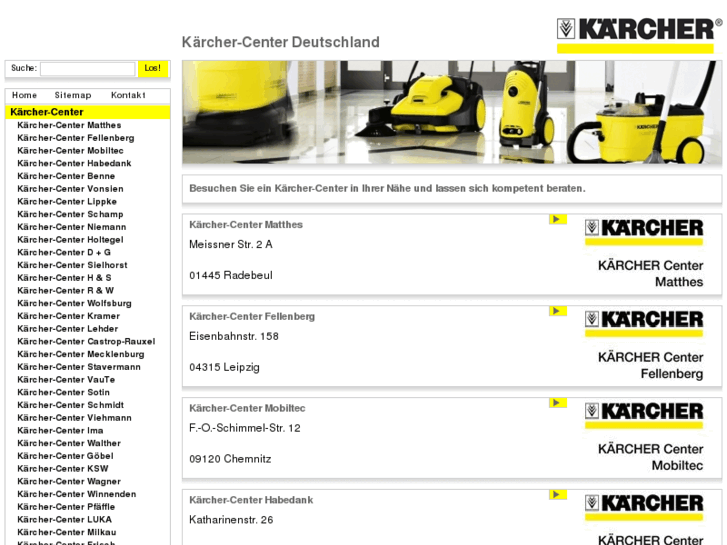The image size is (727, 545).
Task: Go to Kärcher-Center Benne
Action: coord(66,176)
